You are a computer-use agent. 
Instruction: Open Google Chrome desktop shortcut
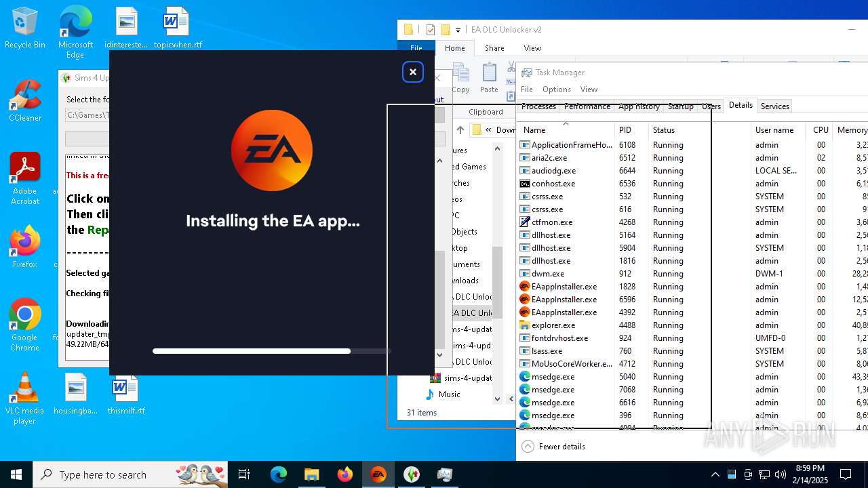25,325
